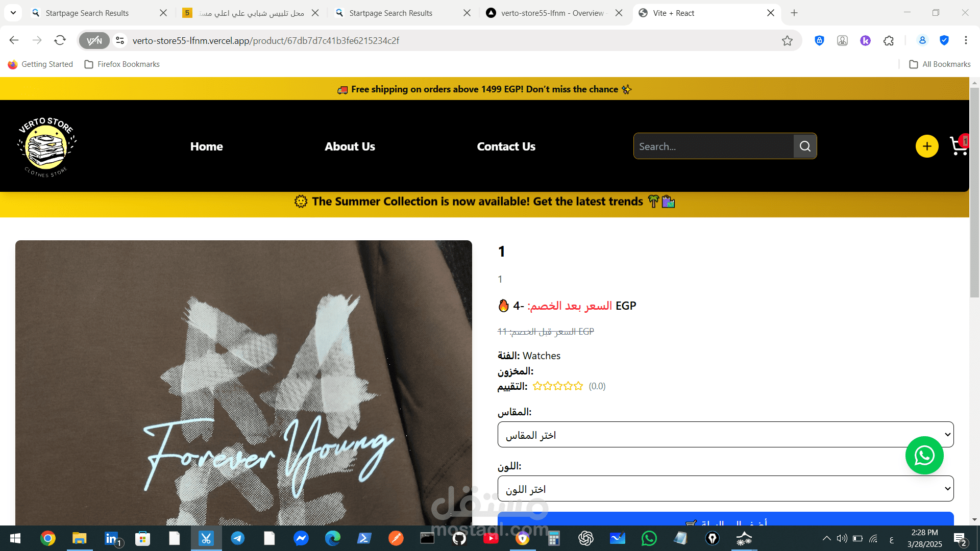Open the site information icon in the address bar
Image resolution: width=980 pixels, height=551 pixels.
tap(120, 40)
